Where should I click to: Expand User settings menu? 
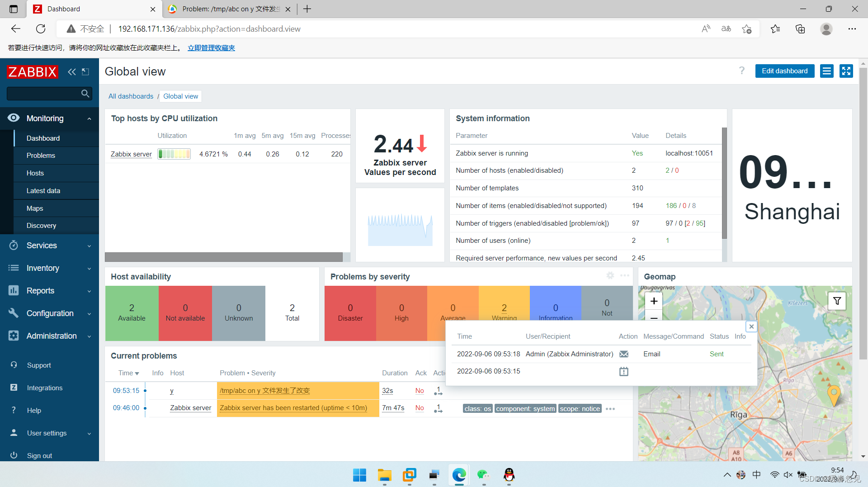49,433
